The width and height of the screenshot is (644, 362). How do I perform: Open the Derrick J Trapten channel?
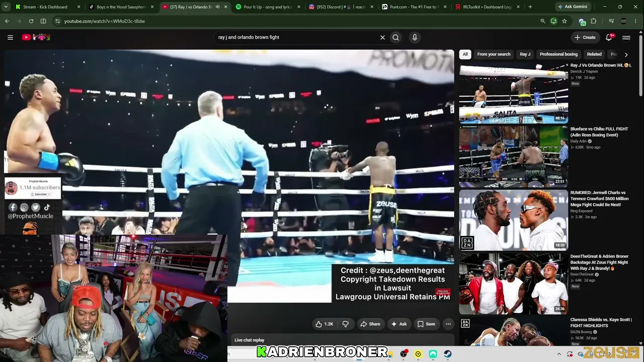[584, 71]
